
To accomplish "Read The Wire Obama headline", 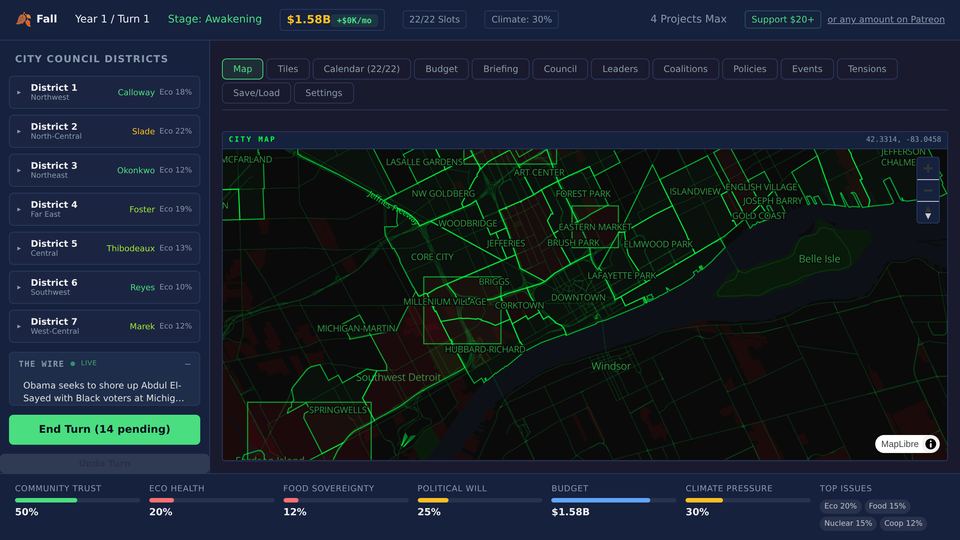I will 103,392.
